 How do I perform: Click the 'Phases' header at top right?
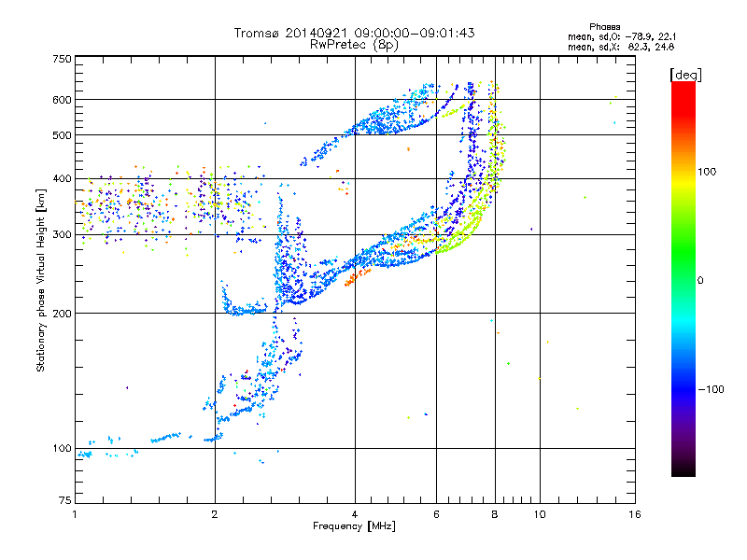[x=604, y=27]
